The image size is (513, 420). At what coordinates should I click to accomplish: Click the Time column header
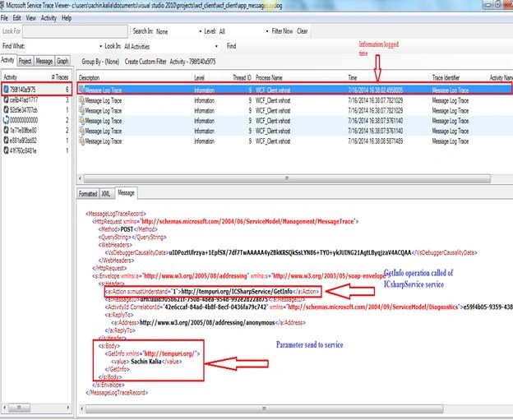[353, 77]
